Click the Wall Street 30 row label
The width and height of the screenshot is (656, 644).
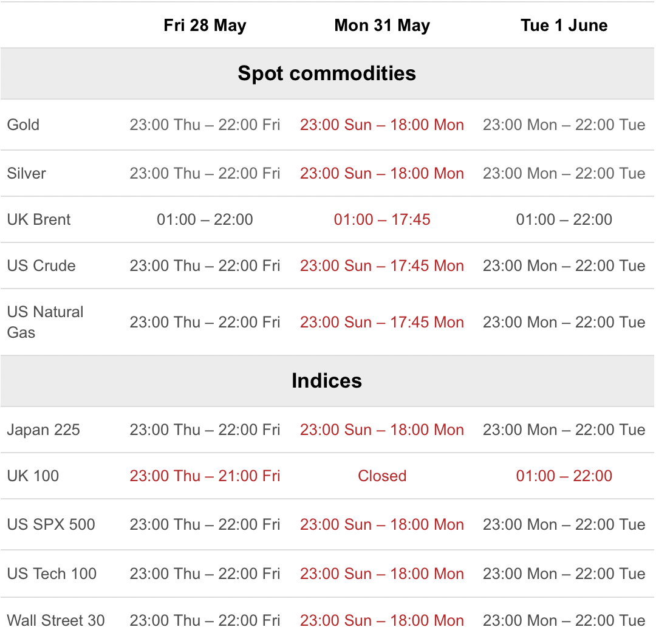pos(56,620)
